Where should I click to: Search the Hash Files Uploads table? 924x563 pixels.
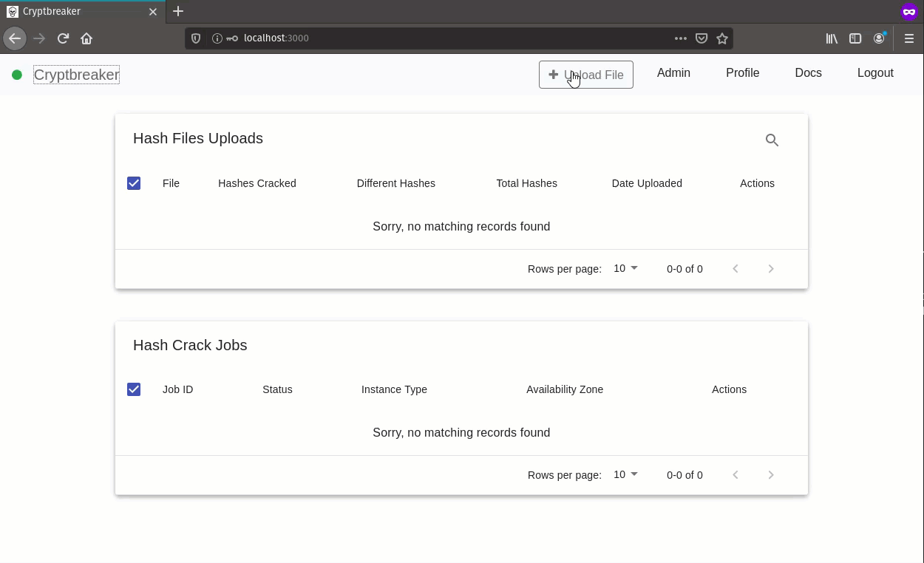click(772, 140)
